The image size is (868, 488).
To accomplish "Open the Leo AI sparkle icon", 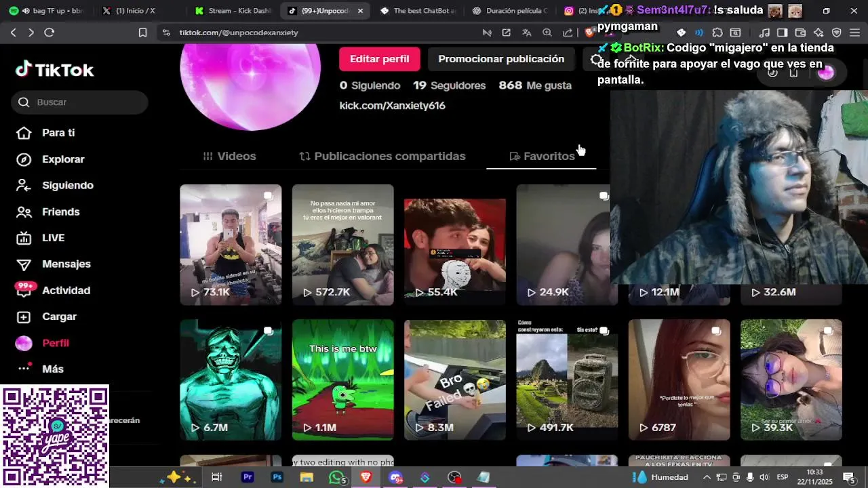I will click(x=818, y=33).
